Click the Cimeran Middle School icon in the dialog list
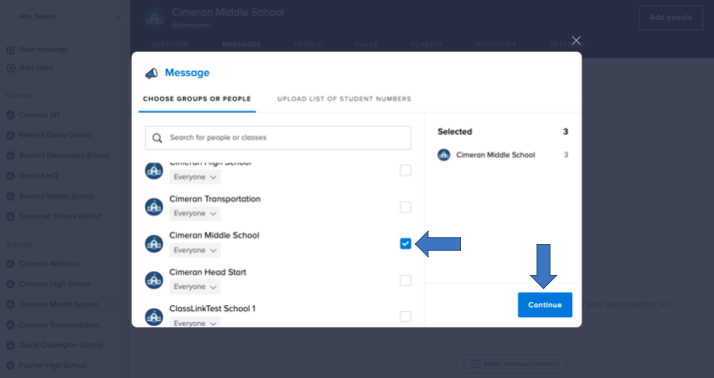714x378 pixels. tap(154, 244)
